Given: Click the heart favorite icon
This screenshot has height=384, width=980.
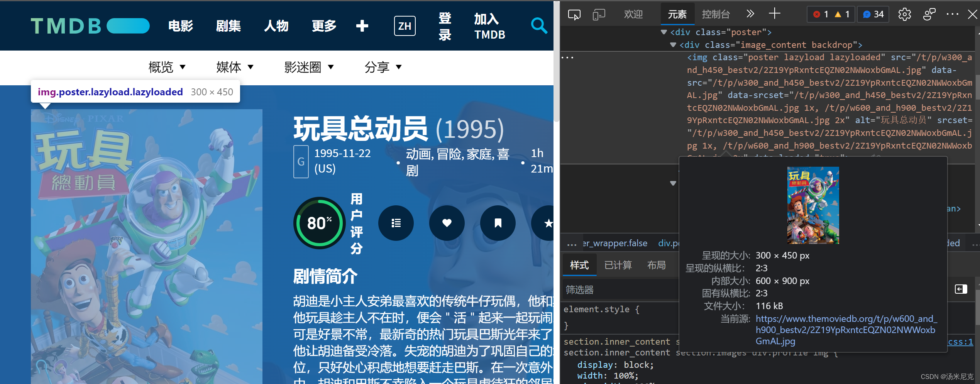Looking at the screenshot, I should tap(447, 223).
